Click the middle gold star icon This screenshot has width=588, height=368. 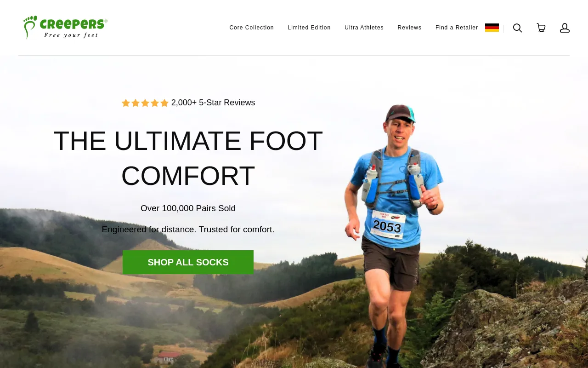pos(145,103)
